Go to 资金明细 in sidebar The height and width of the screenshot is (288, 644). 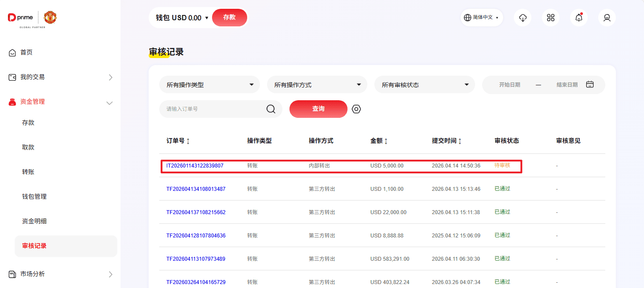click(x=34, y=221)
